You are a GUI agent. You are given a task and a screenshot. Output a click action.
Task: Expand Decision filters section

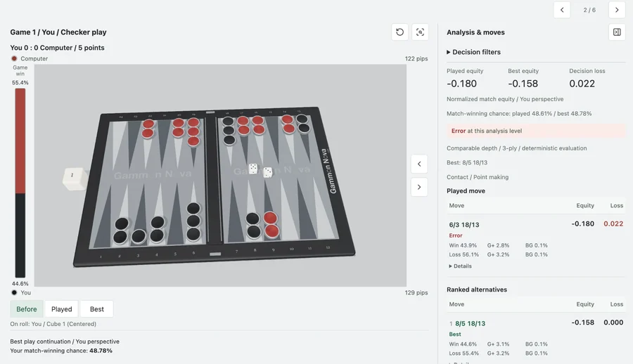point(473,52)
